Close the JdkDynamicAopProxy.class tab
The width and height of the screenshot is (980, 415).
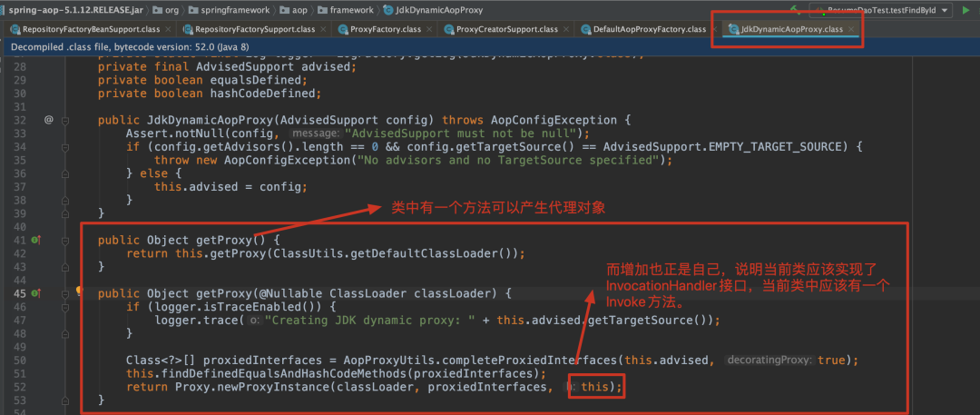(850, 29)
